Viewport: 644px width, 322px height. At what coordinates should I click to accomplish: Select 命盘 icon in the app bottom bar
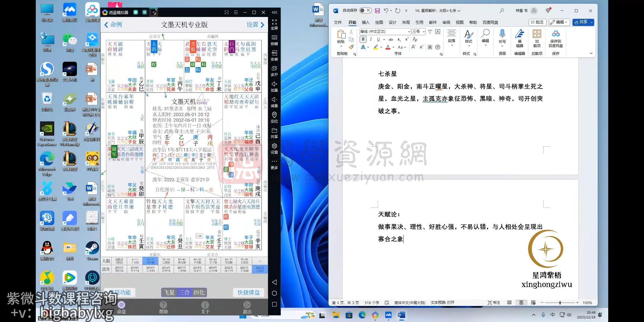121,307
